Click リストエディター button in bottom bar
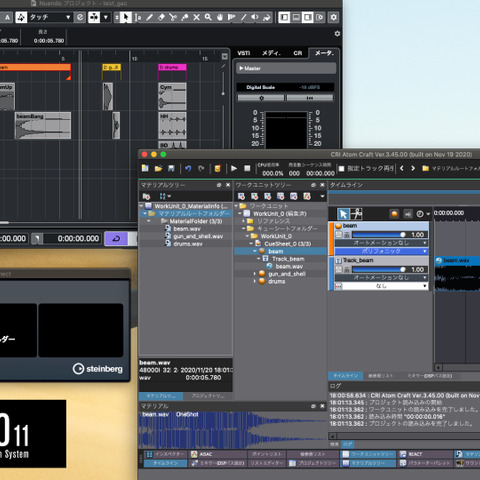Screen dimensions: 480x480 (x=267, y=463)
